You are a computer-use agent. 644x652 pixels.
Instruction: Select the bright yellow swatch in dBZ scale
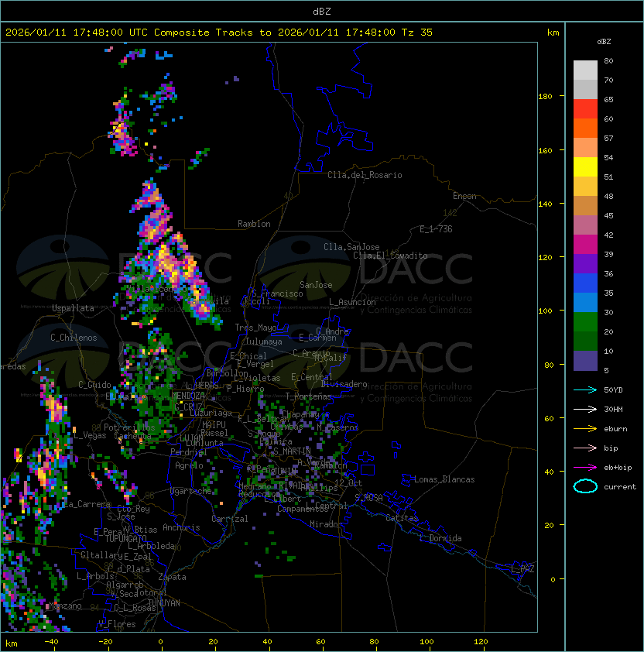coord(585,167)
